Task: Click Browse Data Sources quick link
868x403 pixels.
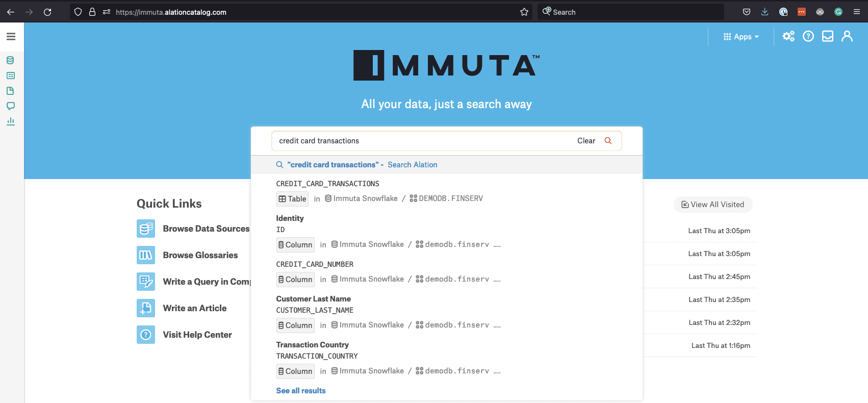Action: coord(206,229)
